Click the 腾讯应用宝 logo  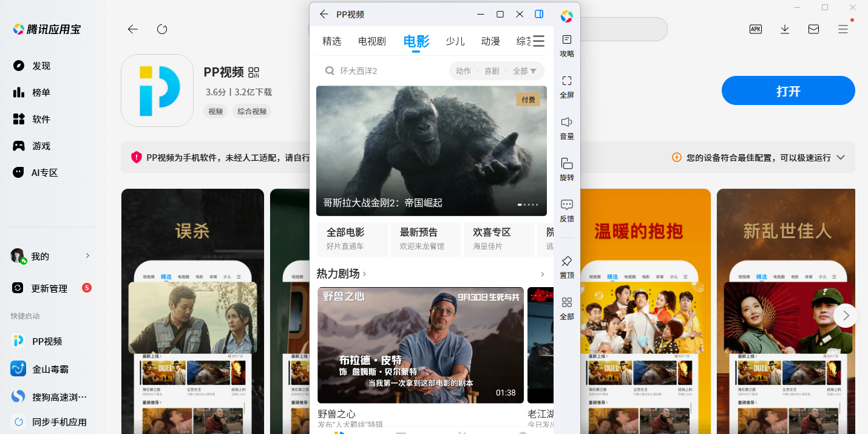click(47, 29)
